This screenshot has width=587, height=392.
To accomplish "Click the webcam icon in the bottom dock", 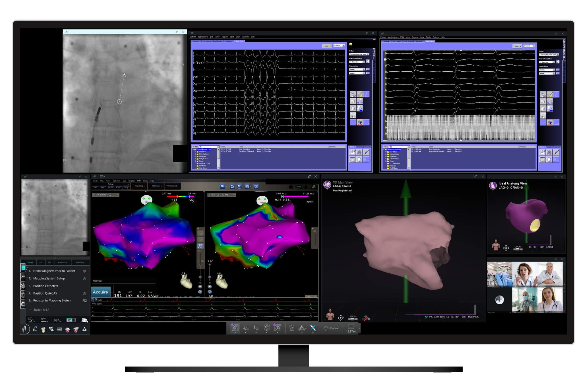I will click(292, 328).
